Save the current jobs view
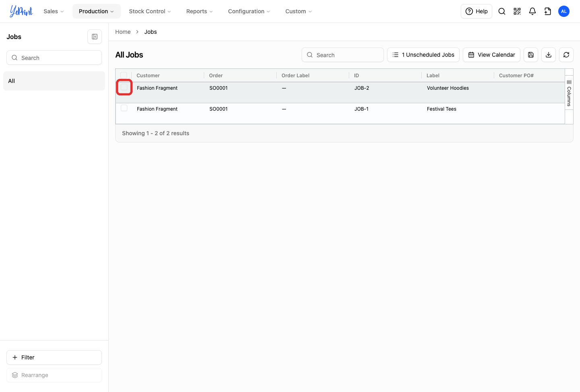This screenshot has height=392, width=580. pos(531,55)
